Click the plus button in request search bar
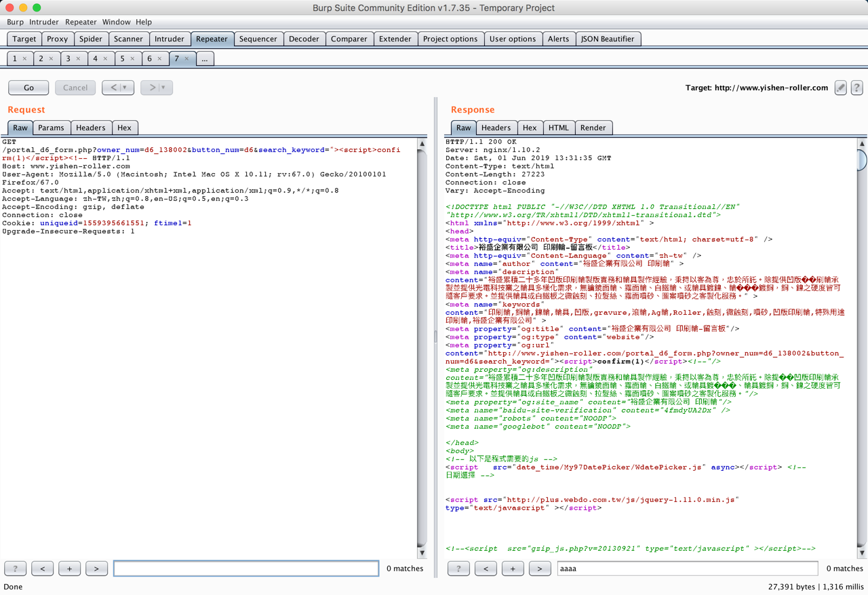The width and height of the screenshot is (868, 595). point(69,569)
